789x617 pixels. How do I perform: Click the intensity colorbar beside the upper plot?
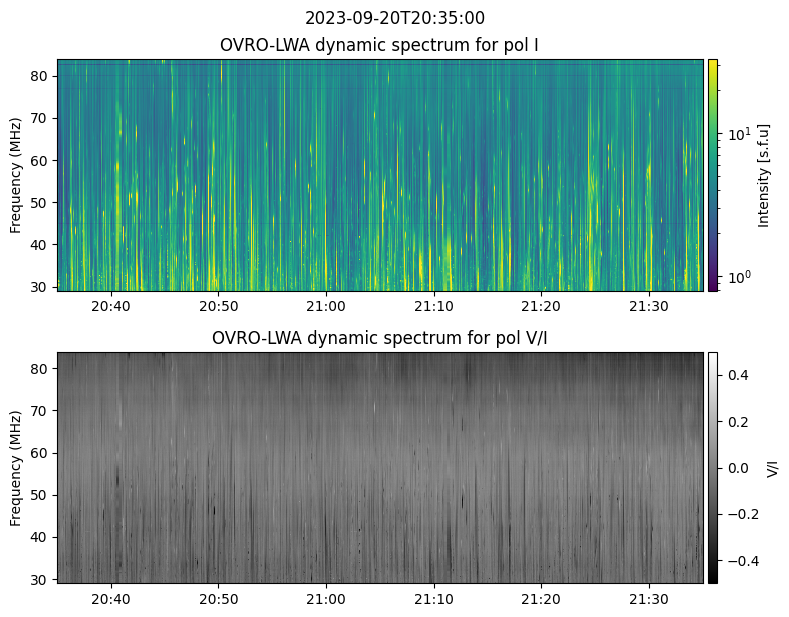coord(713,175)
